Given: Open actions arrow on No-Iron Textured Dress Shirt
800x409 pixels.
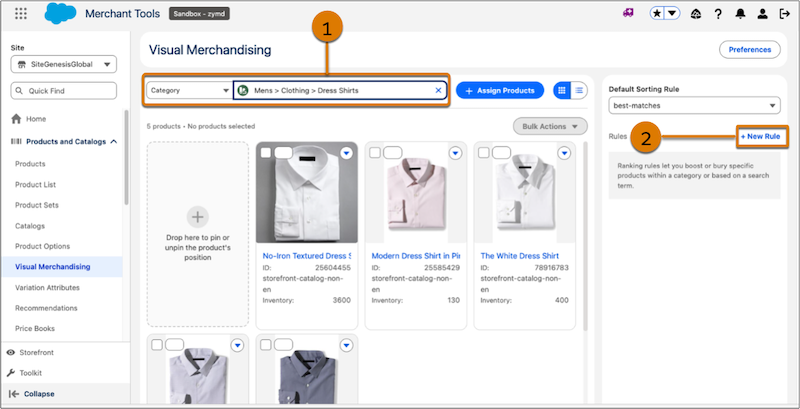Looking at the screenshot, I should [346, 152].
